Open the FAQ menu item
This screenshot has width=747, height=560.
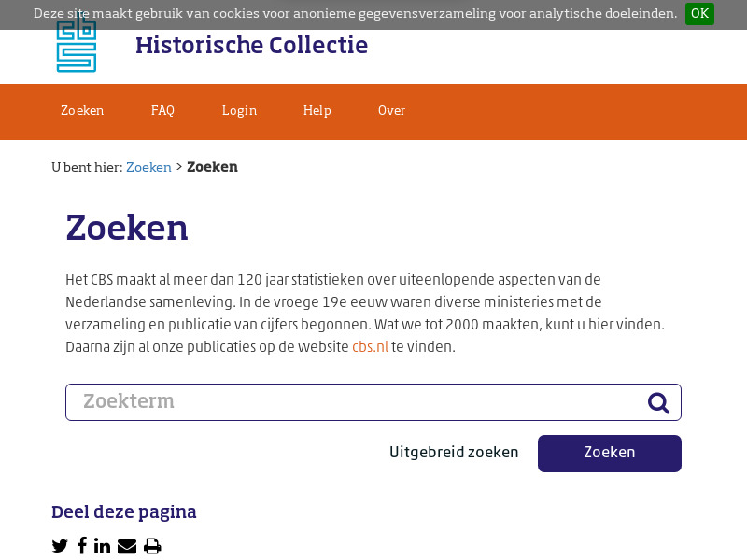click(162, 111)
